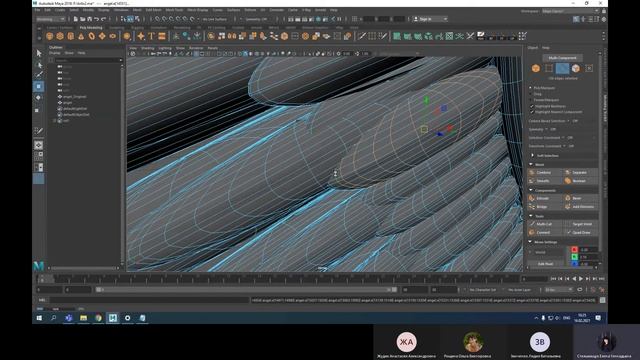
Task: Click the polygon Type text shelf icon
Action: 151,36
